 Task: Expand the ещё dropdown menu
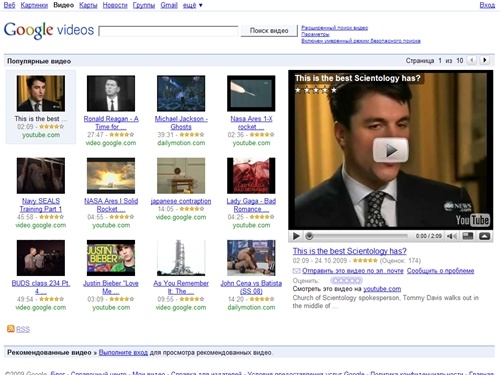[x=192, y=5]
